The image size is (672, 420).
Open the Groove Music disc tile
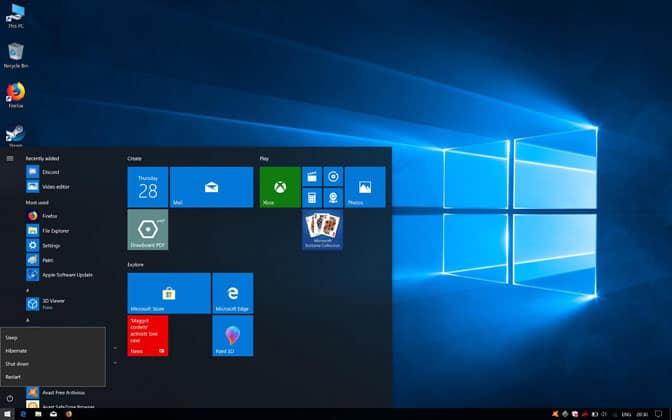tap(333, 177)
